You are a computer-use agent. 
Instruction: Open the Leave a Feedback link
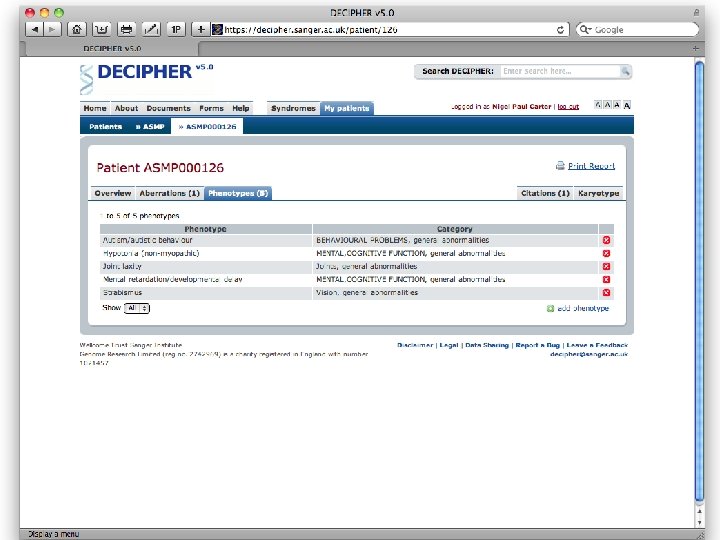point(597,345)
